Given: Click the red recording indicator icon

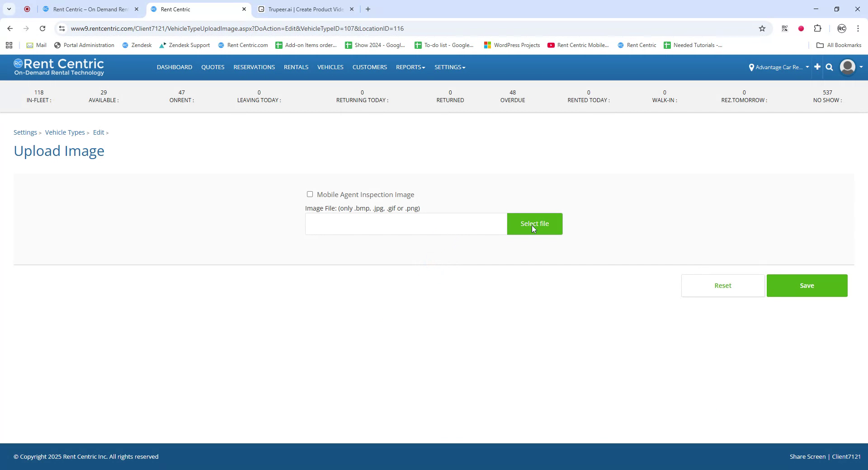Looking at the screenshot, I should pos(801,28).
